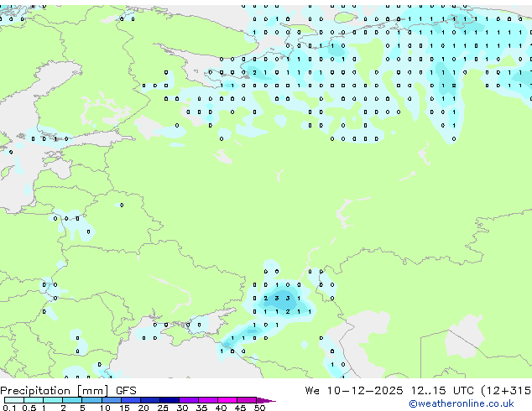Select the 5–10 mm legend color swatch

92,400
